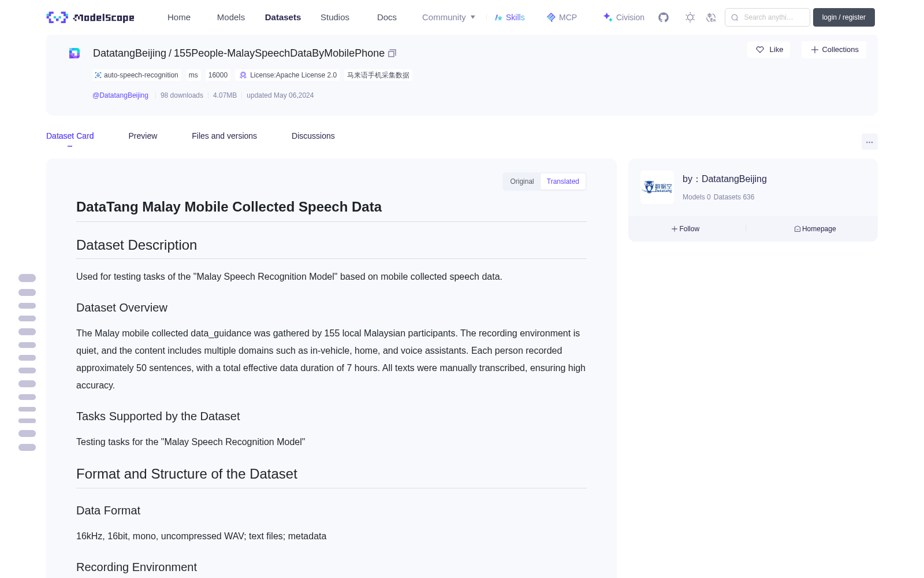Open the @DatatangBeijing author link
Screen dimensions: 924x578
pos(120,95)
